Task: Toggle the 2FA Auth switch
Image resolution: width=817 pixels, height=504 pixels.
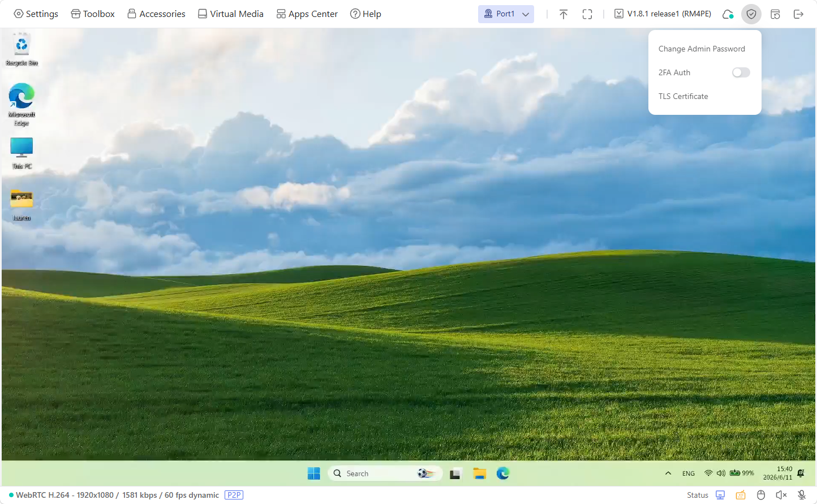Action: pyautogui.click(x=741, y=72)
